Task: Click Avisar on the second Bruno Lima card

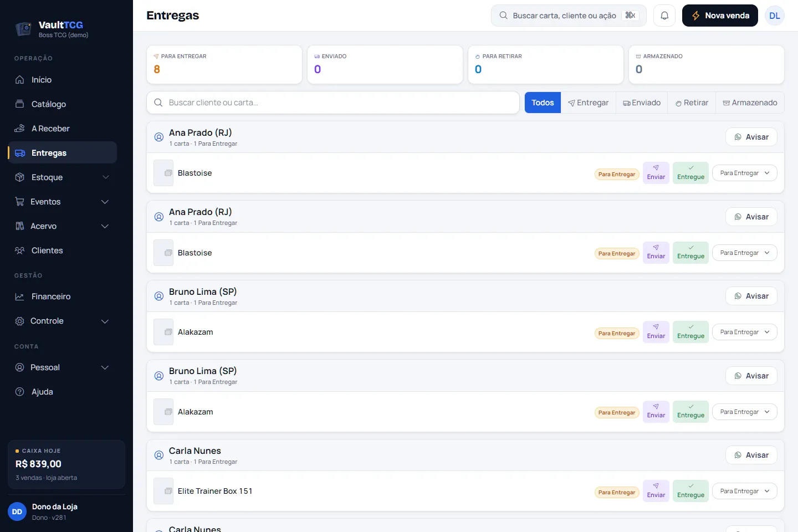Action: click(x=751, y=376)
